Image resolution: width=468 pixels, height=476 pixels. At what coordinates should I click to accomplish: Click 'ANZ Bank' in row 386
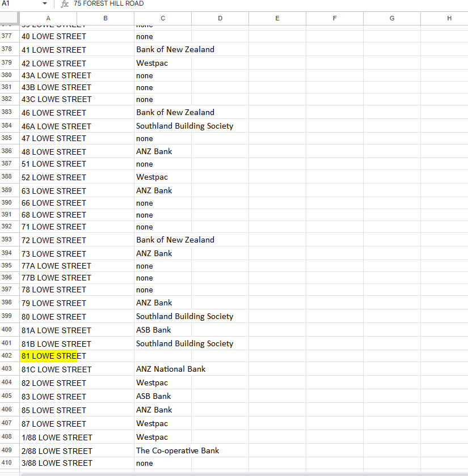pyautogui.click(x=154, y=151)
